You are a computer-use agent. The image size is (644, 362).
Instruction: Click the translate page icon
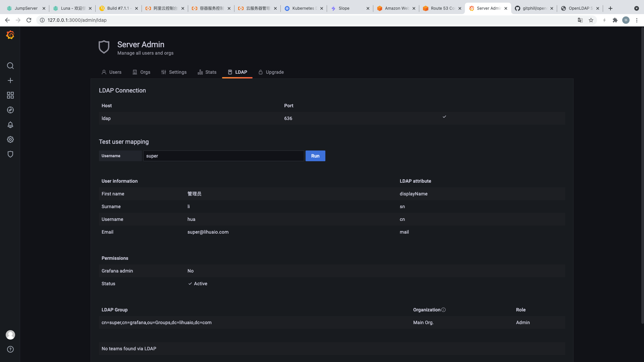(580, 20)
